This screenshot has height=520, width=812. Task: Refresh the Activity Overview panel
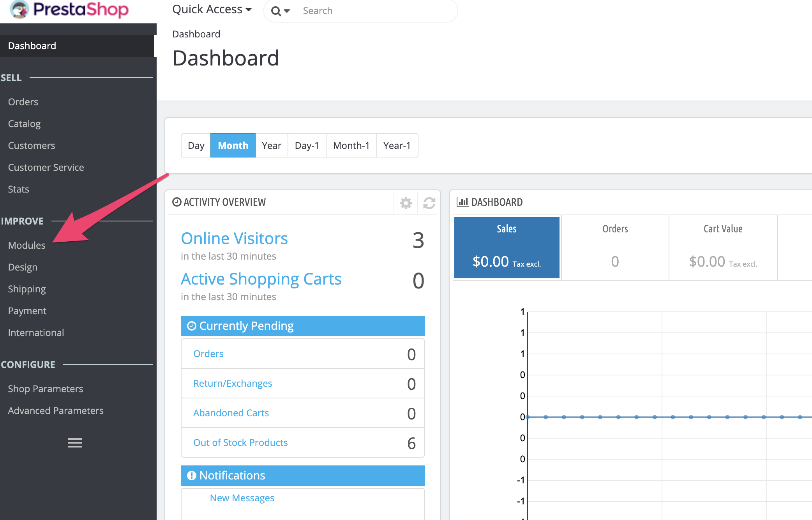pyautogui.click(x=429, y=203)
